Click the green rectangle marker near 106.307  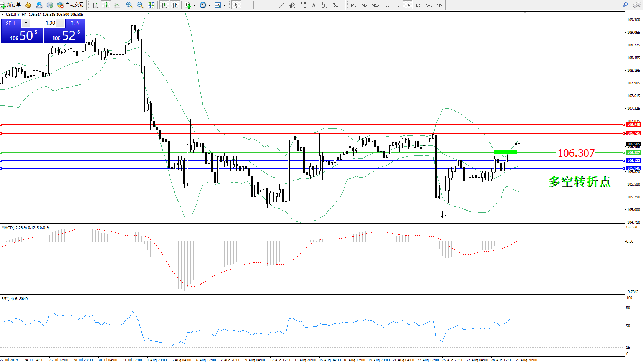(x=505, y=152)
